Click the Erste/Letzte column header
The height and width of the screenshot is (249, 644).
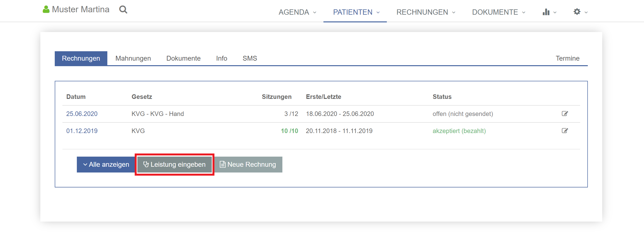pos(323,97)
